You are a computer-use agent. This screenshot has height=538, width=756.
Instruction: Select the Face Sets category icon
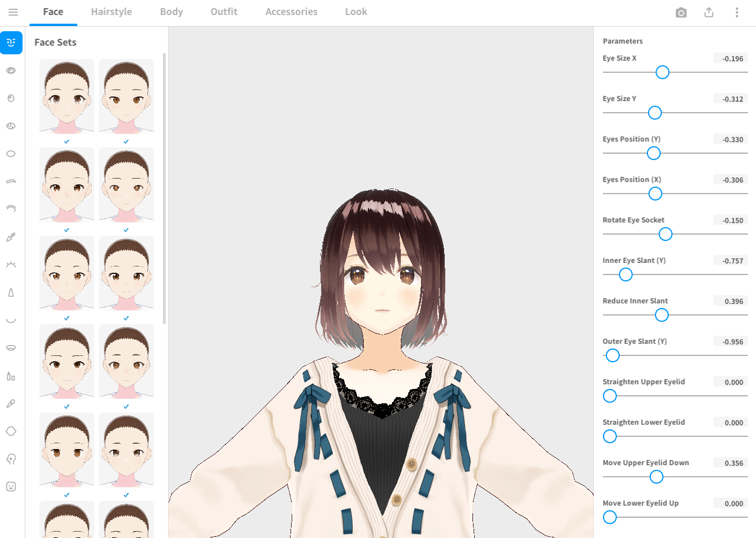click(11, 43)
